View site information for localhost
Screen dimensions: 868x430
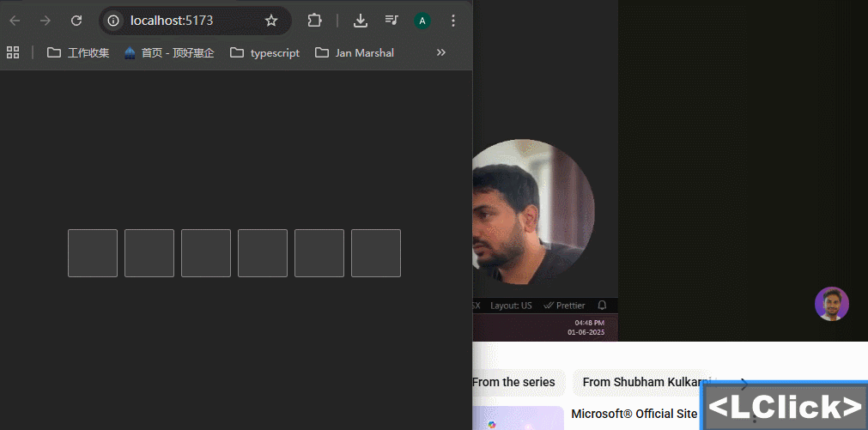coord(113,21)
